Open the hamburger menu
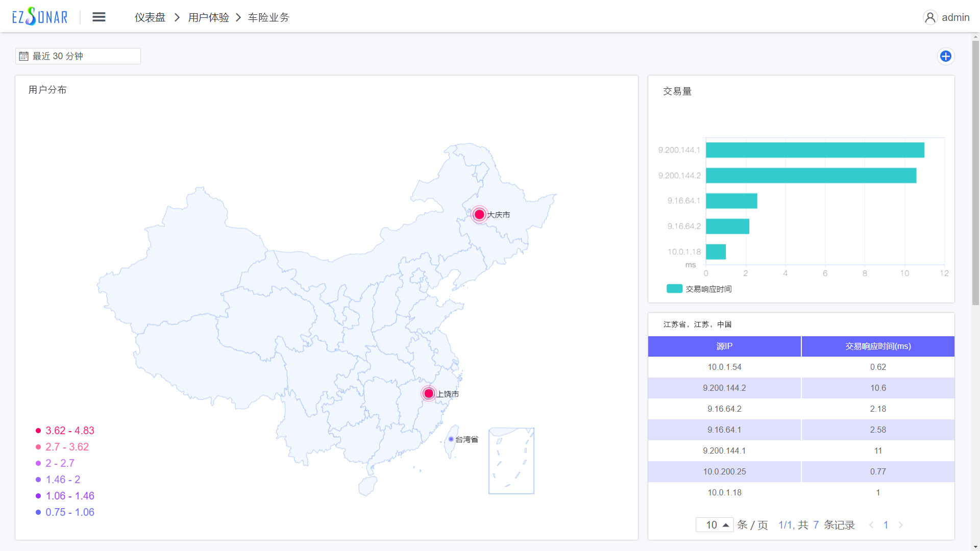 click(x=99, y=17)
